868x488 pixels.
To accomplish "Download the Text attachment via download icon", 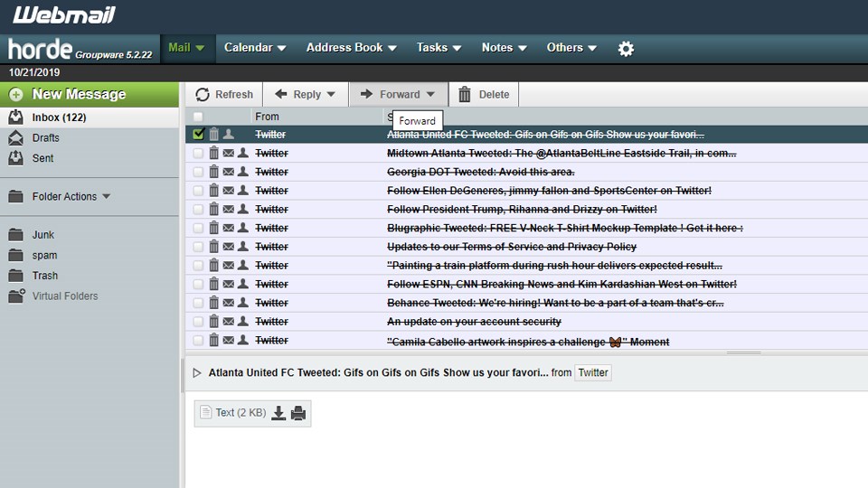I will (278, 413).
